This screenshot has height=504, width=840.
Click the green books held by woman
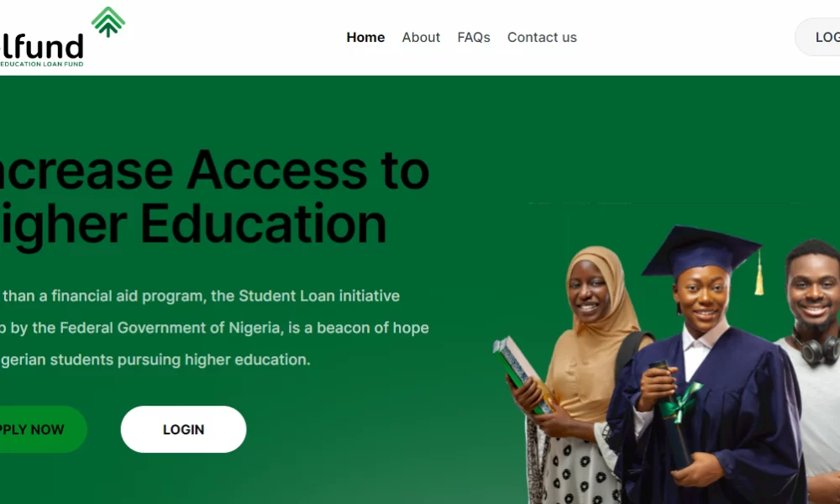coord(522,375)
